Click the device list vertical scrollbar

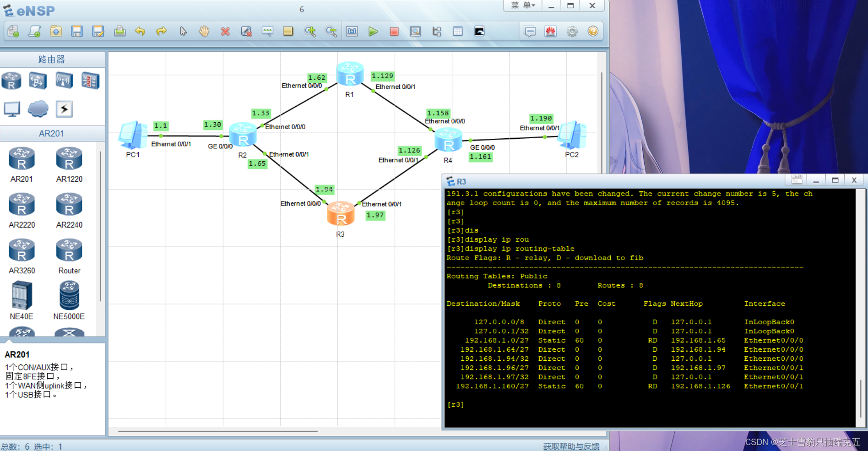(100, 226)
